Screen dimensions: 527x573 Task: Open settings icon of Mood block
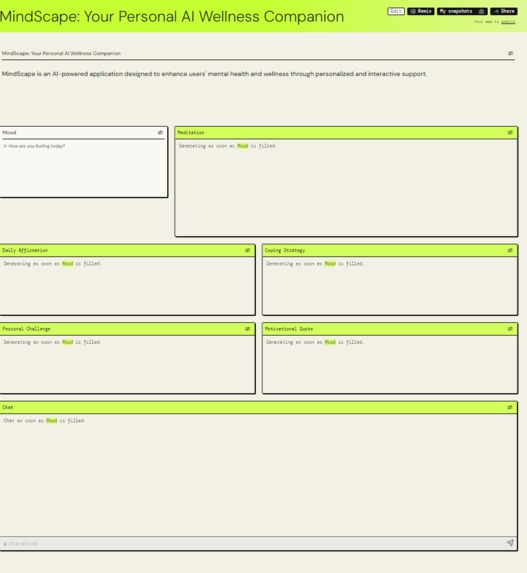coord(160,133)
